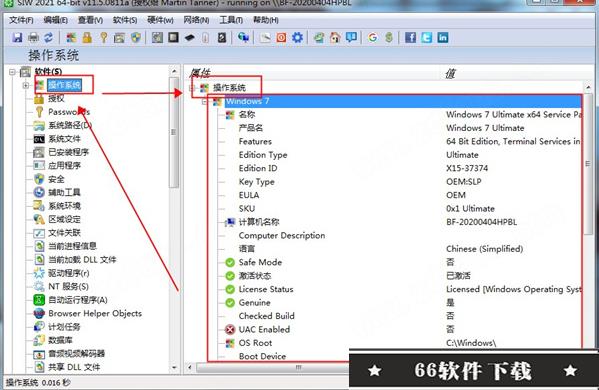Click the Print toolbar icon
Viewport: 599px width, 390px height.
[34, 37]
